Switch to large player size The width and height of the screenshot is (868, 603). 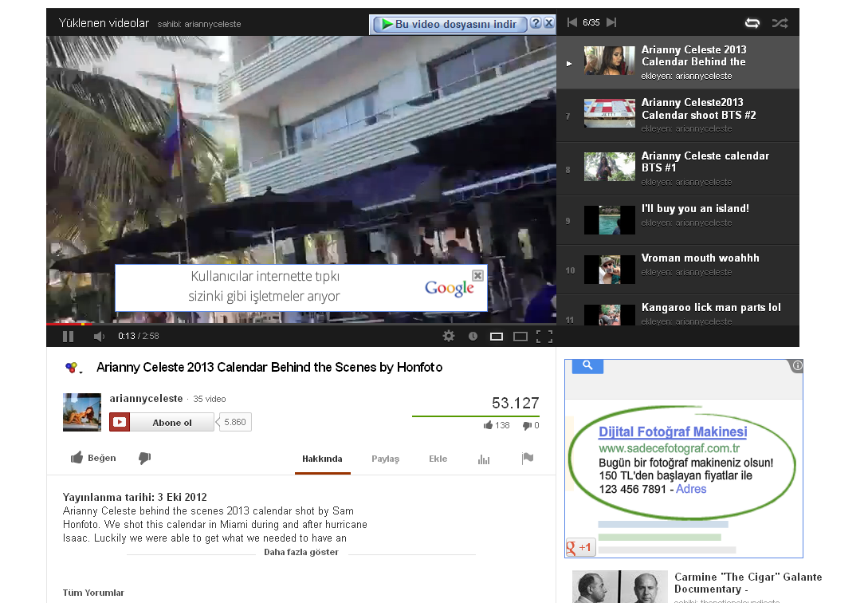[x=520, y=337]
